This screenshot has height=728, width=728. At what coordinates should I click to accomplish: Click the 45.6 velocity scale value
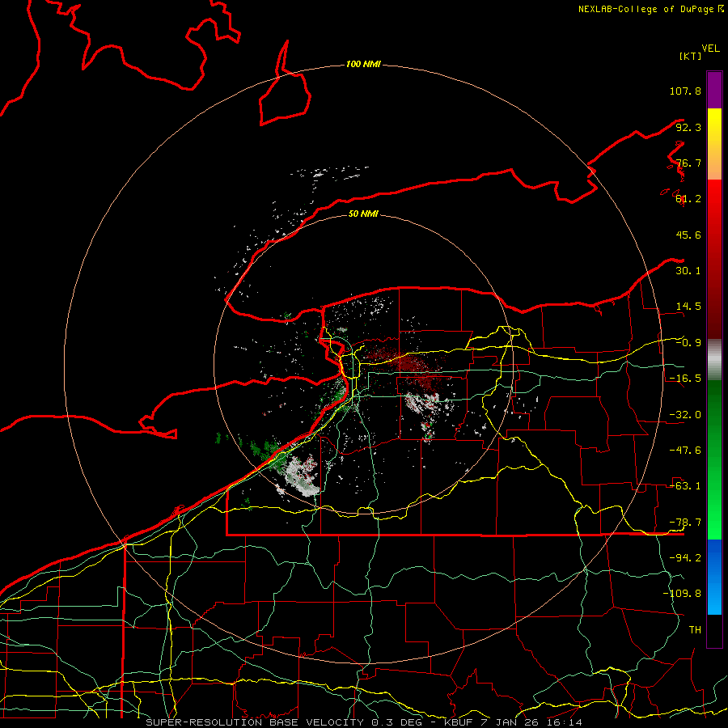(688, 235)
